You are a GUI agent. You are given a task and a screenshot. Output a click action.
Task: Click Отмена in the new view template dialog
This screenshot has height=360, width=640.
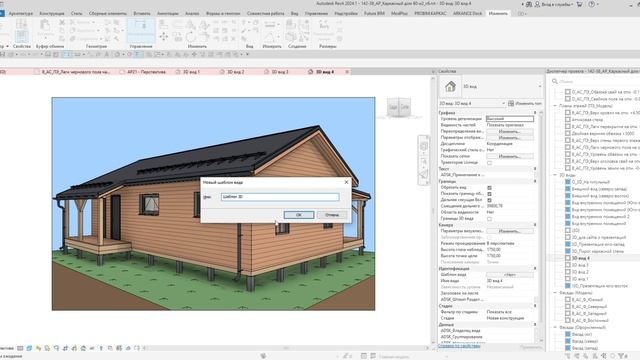332,215
